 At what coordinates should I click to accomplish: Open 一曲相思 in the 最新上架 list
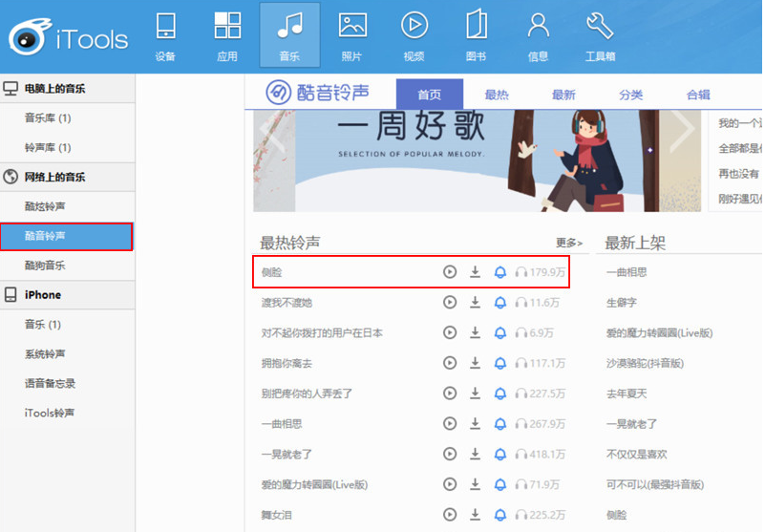pyautogui.click(x=627, y=272)
